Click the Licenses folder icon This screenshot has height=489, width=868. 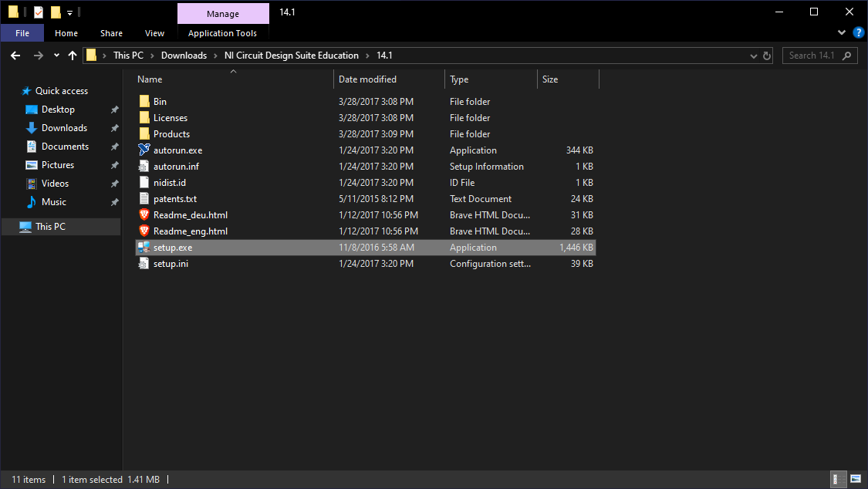(144, 117)
